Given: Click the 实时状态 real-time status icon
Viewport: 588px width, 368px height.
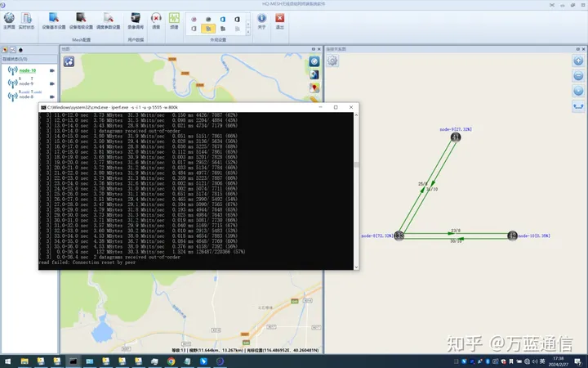Looking at the screenshot, I should click(25, 20).
